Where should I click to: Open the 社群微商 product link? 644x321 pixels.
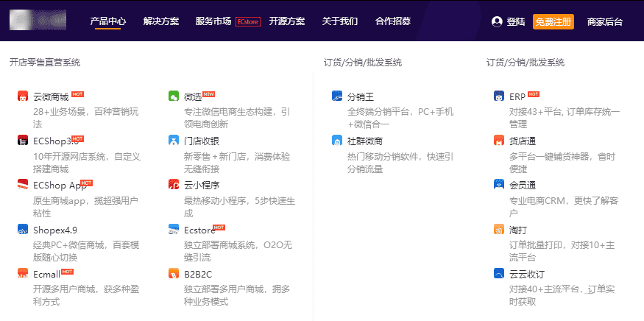point(365,141)
